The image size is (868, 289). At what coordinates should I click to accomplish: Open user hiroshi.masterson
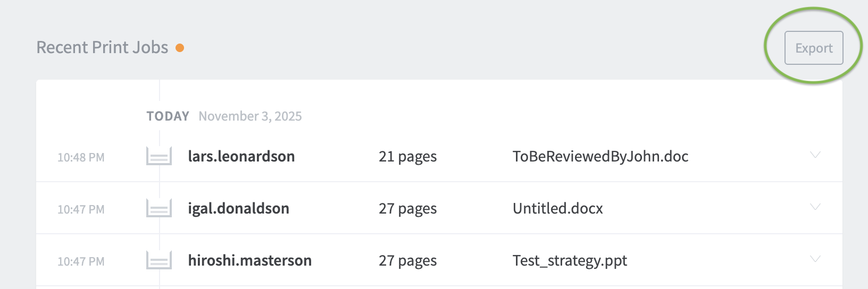[249, 260]
